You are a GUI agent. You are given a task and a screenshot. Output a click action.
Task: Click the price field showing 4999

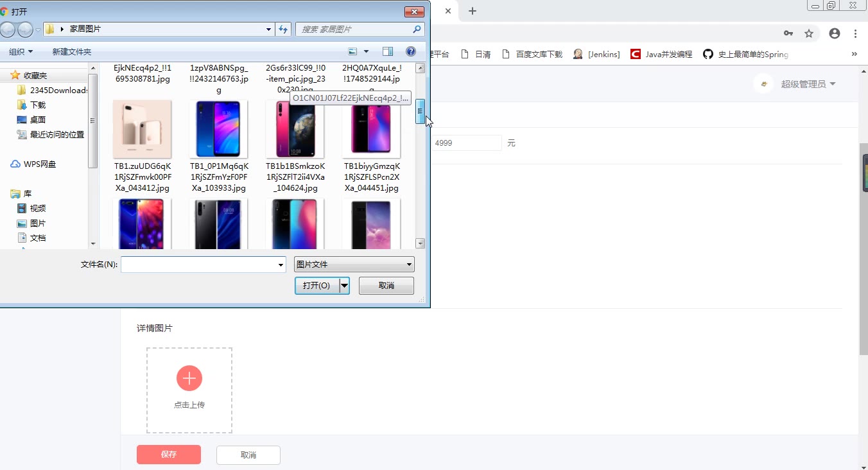467,143
